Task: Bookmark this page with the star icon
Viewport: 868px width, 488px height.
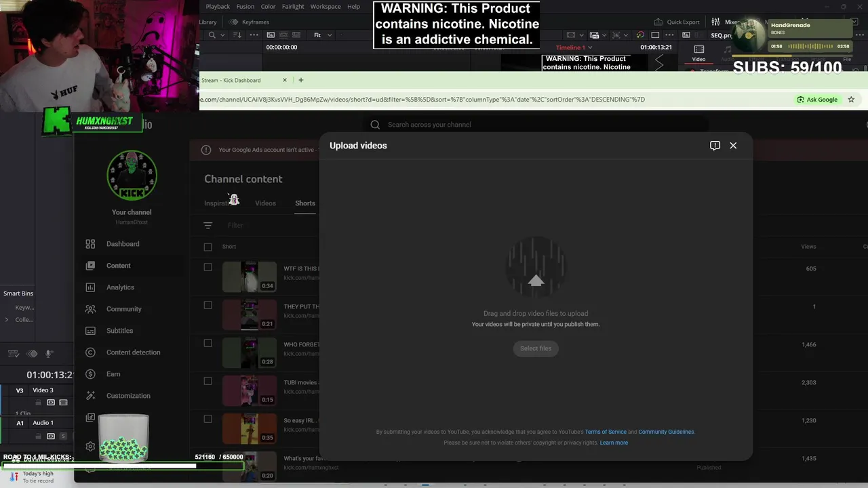Action: coord(851,100)
